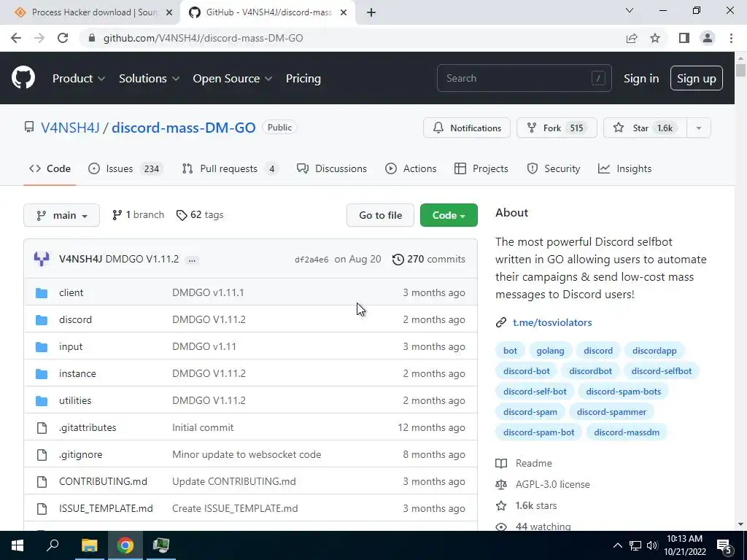Click the share page icon in address bar

(x=632, y=38)
